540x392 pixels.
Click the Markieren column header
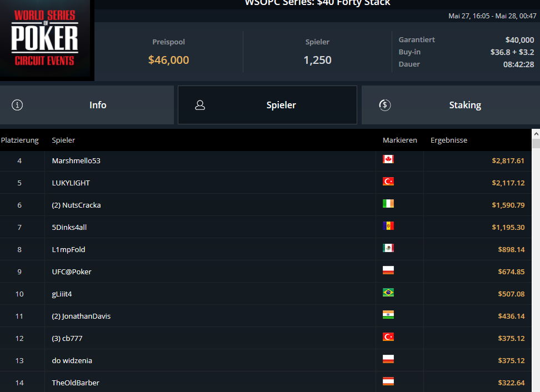coord(400,140)
